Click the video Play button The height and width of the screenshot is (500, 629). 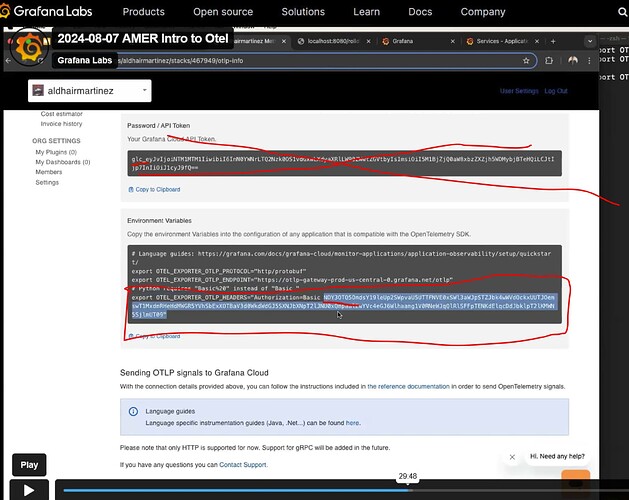[x=29, y=490]
